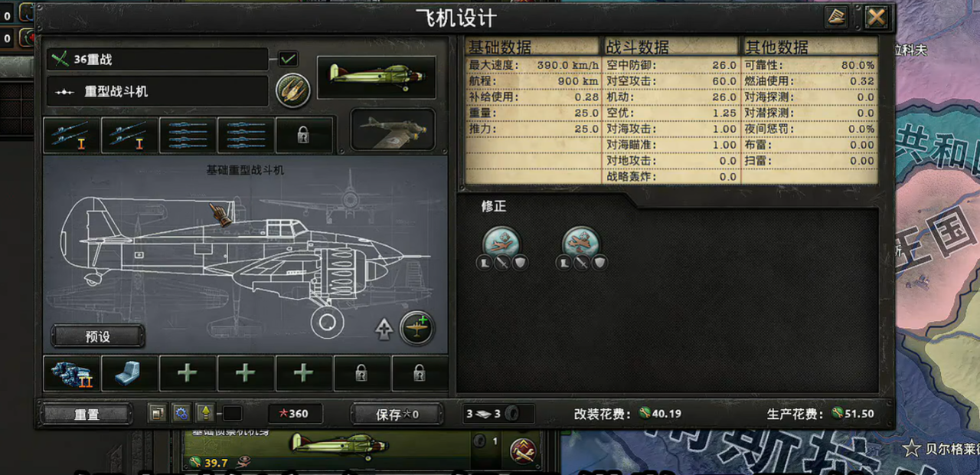This screenshot has width=980, height=475.
Task: Click the 保存 save button
Action: [397, 414]
